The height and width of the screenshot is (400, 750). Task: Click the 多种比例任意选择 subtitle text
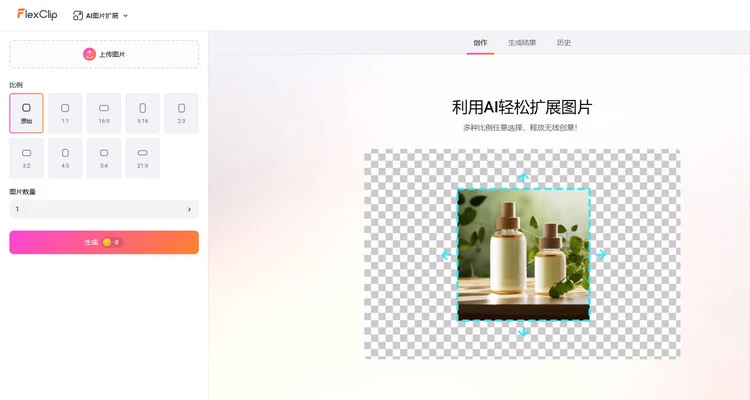(x=521, y=128)
